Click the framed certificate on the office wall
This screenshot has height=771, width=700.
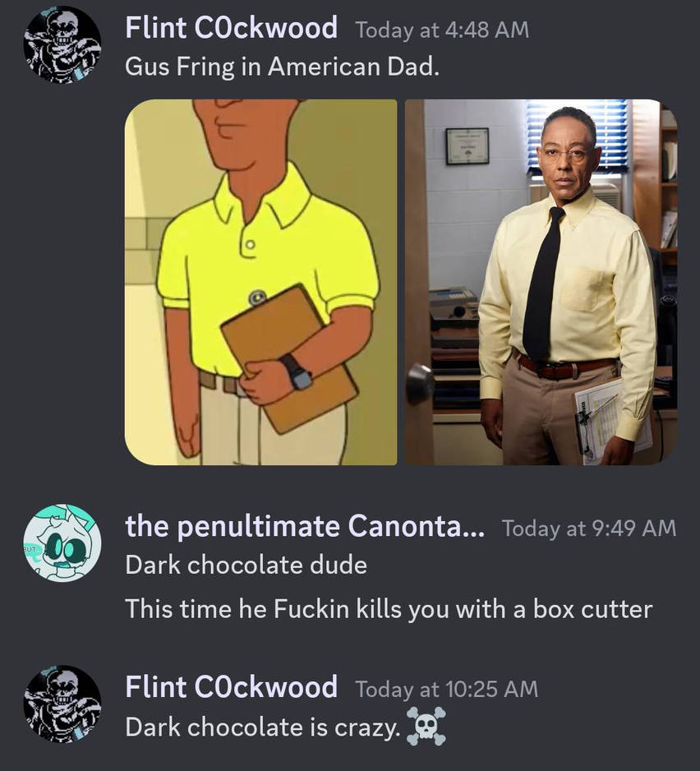pyautogui.click(x=467, y=146)
